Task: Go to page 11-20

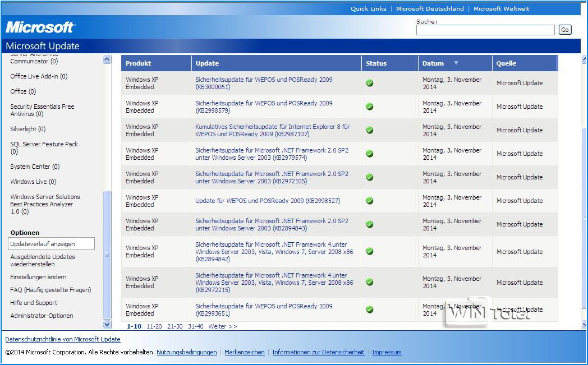Action: tap(154, 326)
